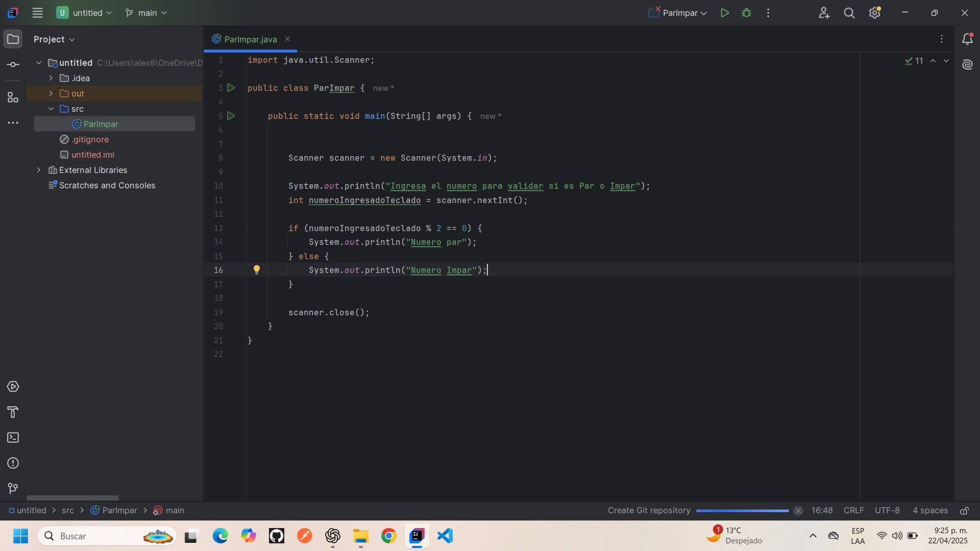Run the ParImpar configuration
The width and height of the screenshot is (980, 551).
pos(724,13)
